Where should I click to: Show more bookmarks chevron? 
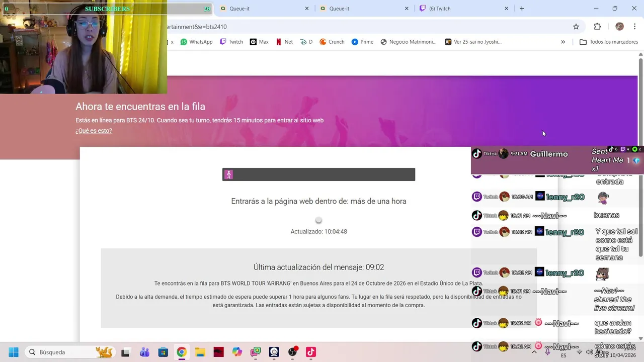563,42
